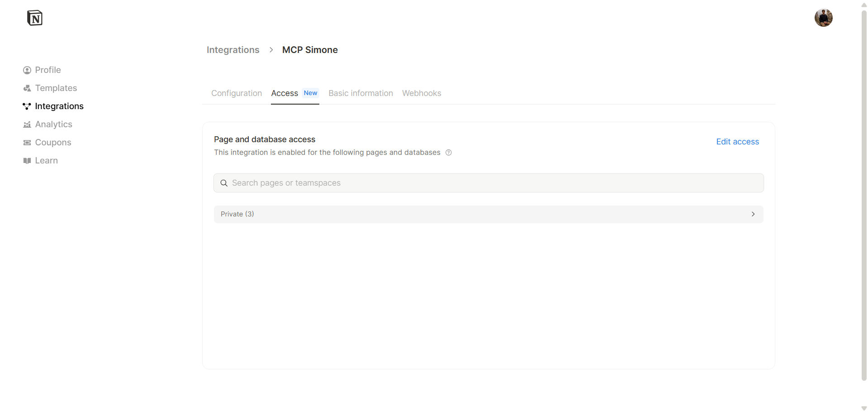The width and height of the screenshot is (868, 412).
Task: Switch to the Basic information tab
Action: point(360,93)
